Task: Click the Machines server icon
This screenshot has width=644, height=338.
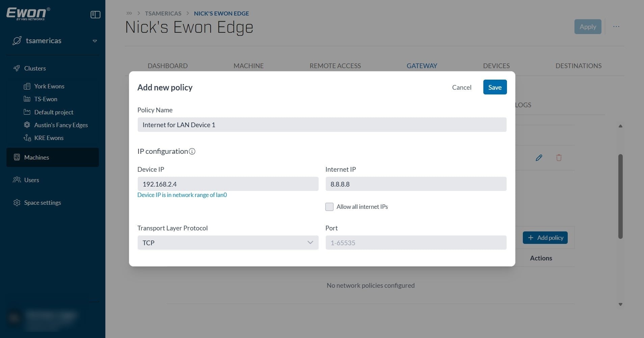Action: (x=17, y=157)
